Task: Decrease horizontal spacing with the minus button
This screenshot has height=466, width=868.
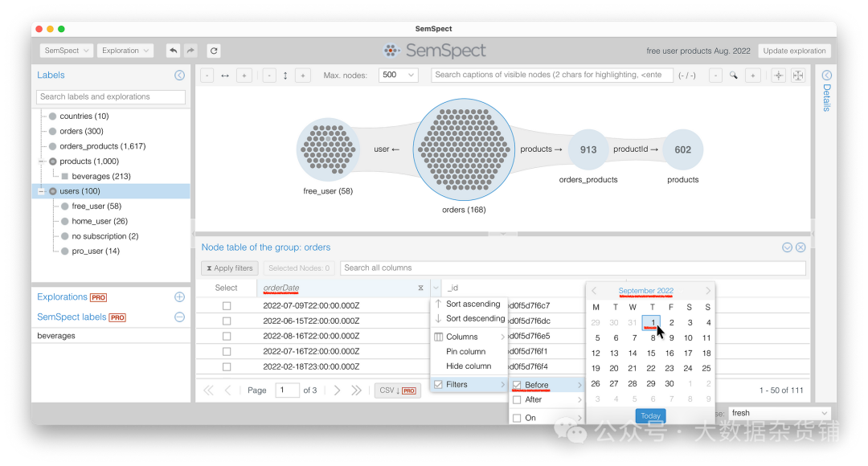Action: pos(207,76)
